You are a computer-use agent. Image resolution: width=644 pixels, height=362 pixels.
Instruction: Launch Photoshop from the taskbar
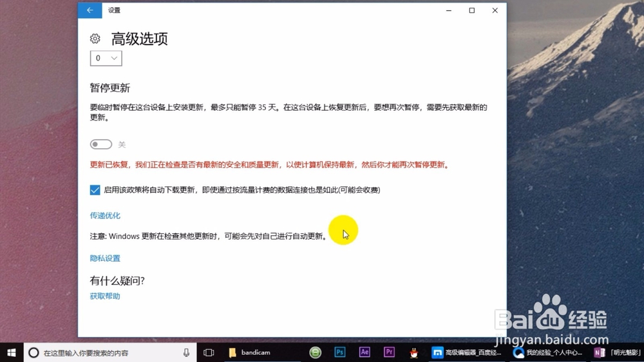(339, 352)
